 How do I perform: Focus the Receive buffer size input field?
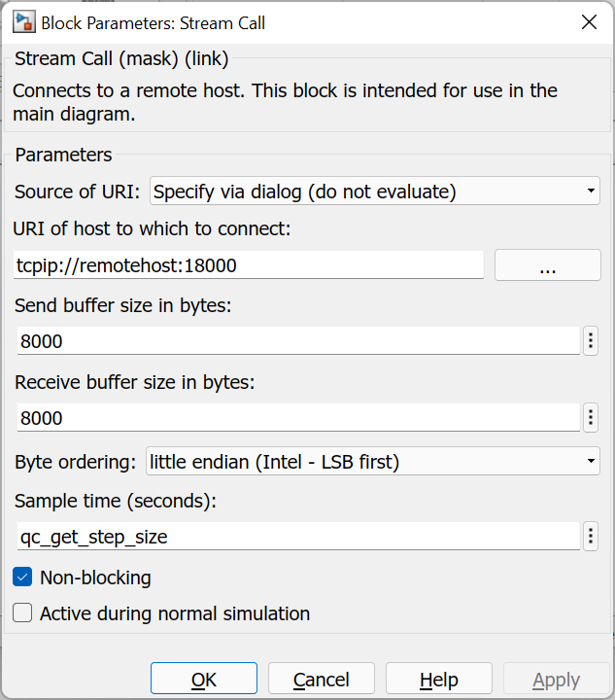click(x=297, y=418)
